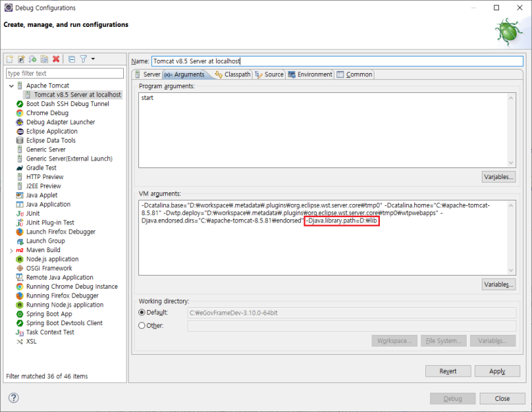Select the Eclipse Data Tools icon

pyautogui.click(x=20, y=141)
